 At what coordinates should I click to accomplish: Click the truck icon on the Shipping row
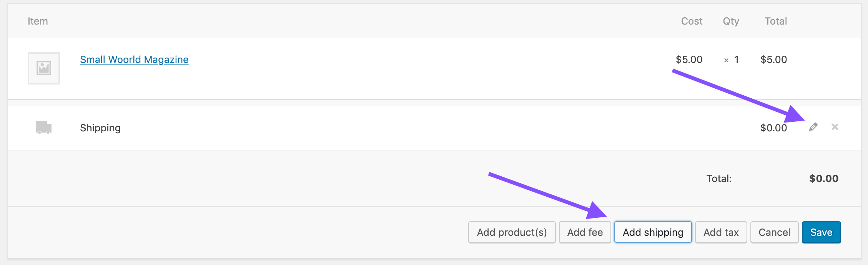[x=43, y=127]
